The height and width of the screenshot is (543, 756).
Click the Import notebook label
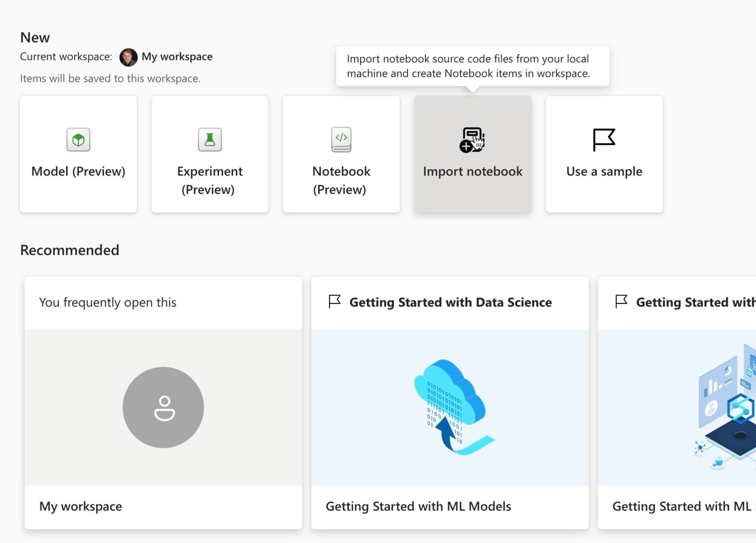472,171
